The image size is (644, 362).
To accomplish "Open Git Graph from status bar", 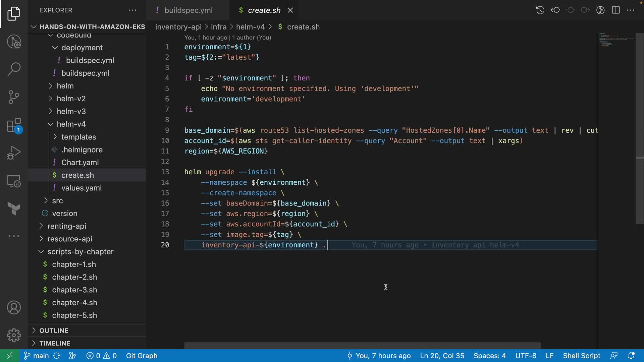I will coord(142,356).
